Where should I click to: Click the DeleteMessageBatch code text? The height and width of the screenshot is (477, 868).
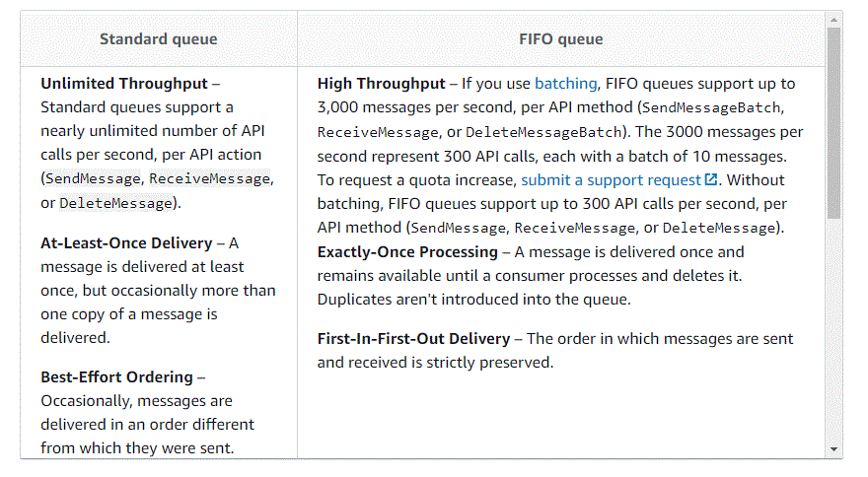(x=543, y=133)
